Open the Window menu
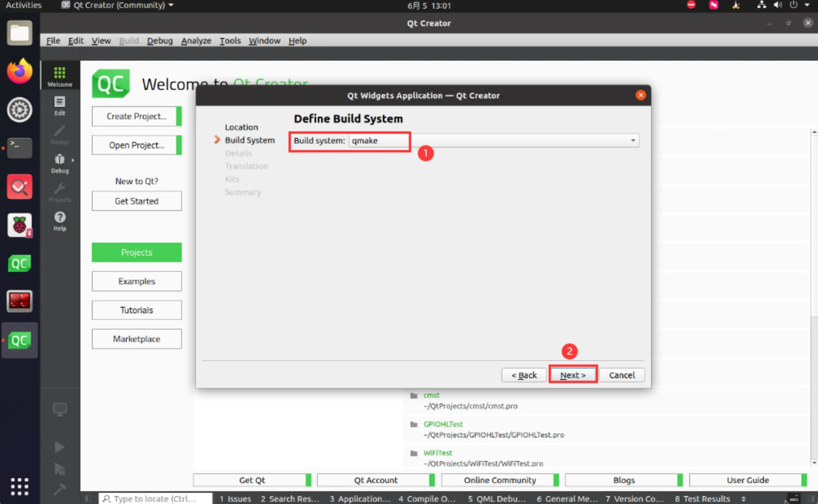The width and height of the screenshot is (818, 504). tap(264, 41)
